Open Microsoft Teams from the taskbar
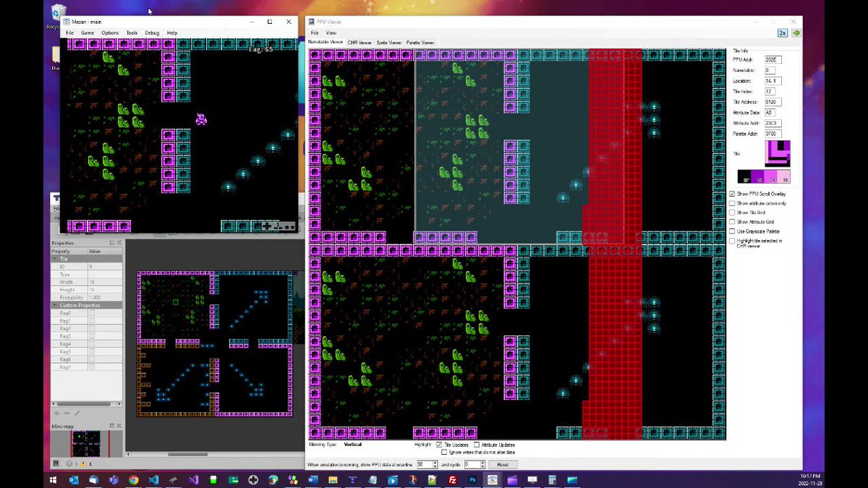Screen dimensions: 868x488 click(113, 479)
